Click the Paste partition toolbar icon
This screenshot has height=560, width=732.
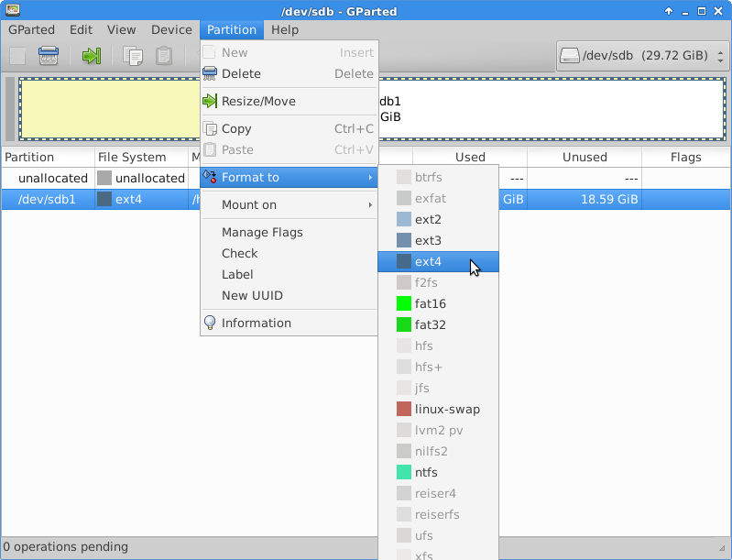(164, 56)
